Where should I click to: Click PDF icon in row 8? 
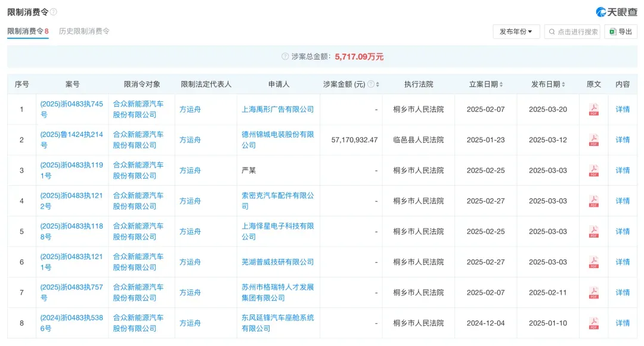click(x=593, y=323)
